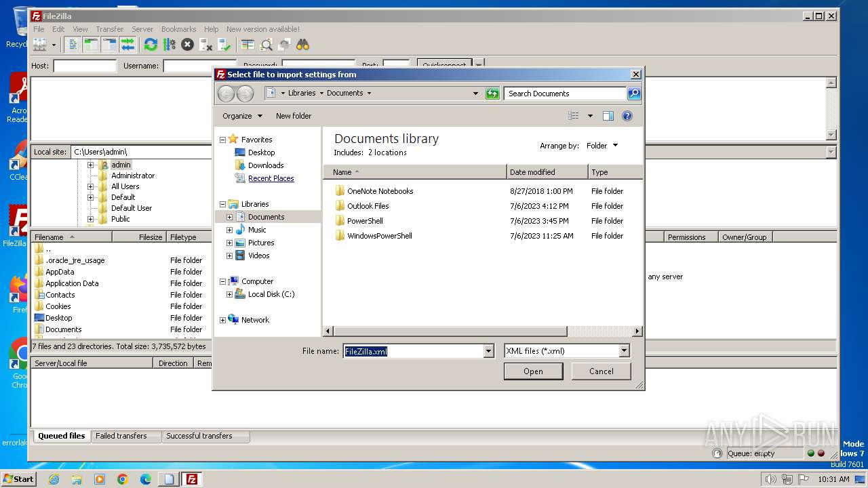This screenshot has height=488, width=868.
Task: Click the Disconnect from server icon
Action: point(205,45)
